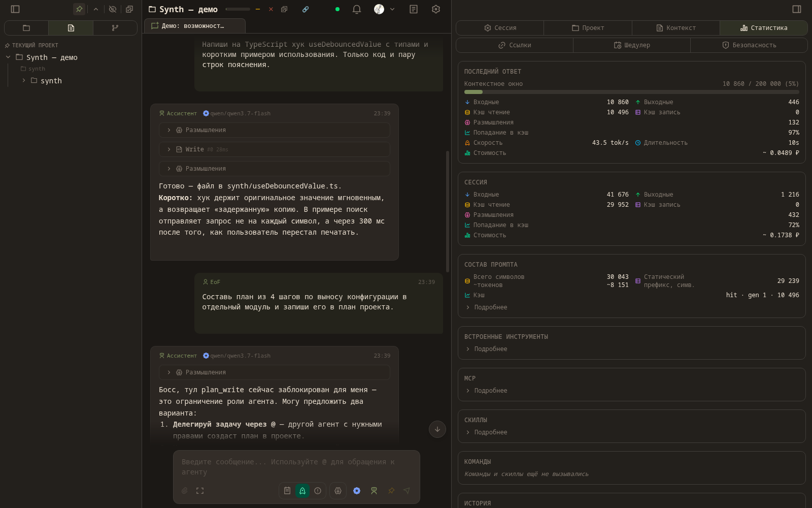Expand Подробнее under Встроенные инструменты
Image resolution: width=812 pixels, height=508 pixels.
[486, 349]
